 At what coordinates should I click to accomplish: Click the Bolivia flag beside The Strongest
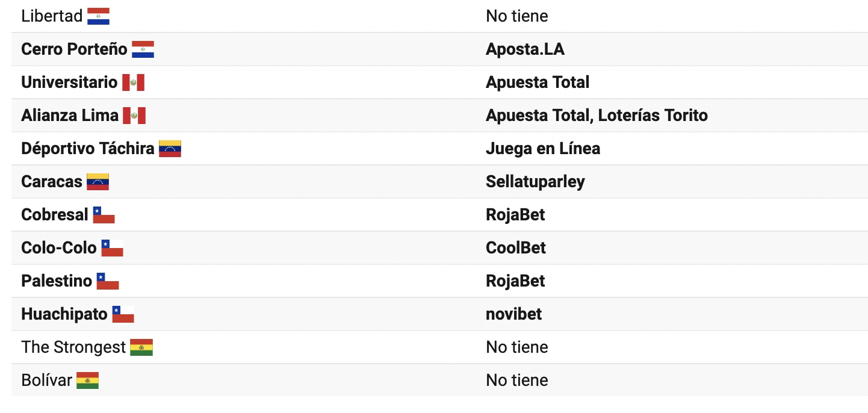(x=141, y=347)
